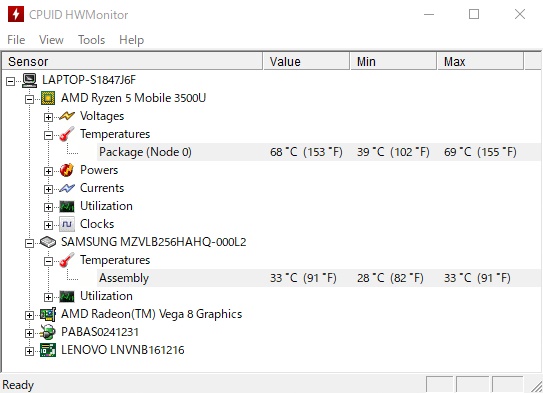The height and width of the screenshot is (393, 543).
Task: Click the Voltages lightning bolt icon
Action: 67,116
